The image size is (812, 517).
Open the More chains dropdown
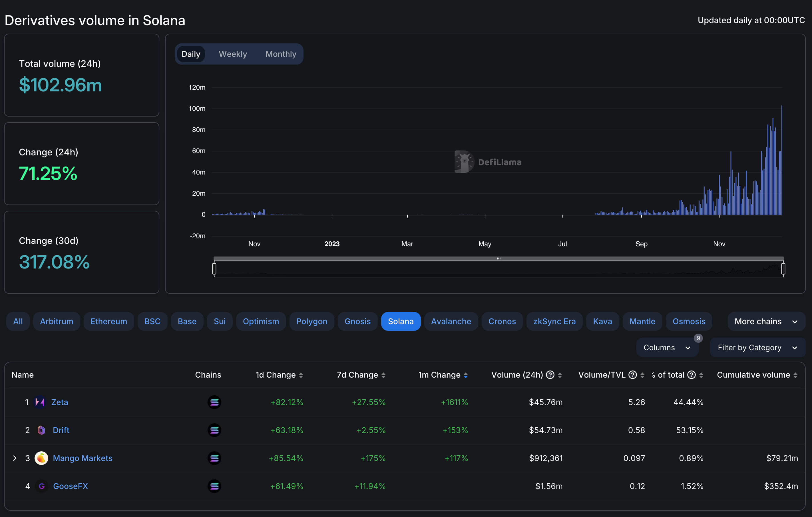pos(766,321)
